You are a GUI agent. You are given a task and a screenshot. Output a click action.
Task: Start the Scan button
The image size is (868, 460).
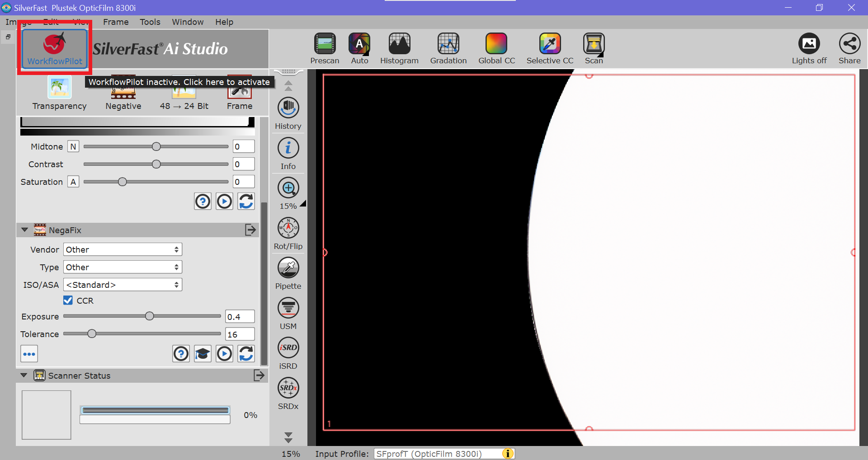coord(594,48)
